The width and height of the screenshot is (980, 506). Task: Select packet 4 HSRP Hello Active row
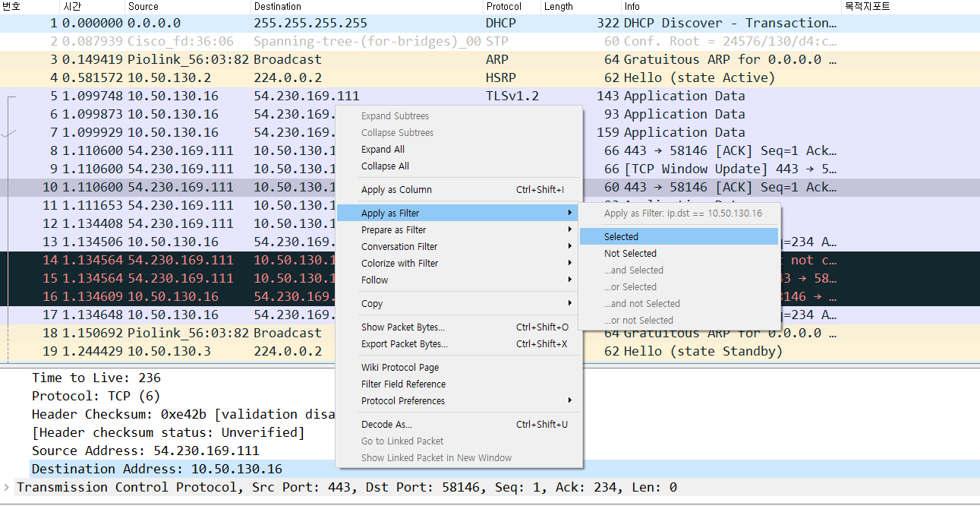(490, 78)
